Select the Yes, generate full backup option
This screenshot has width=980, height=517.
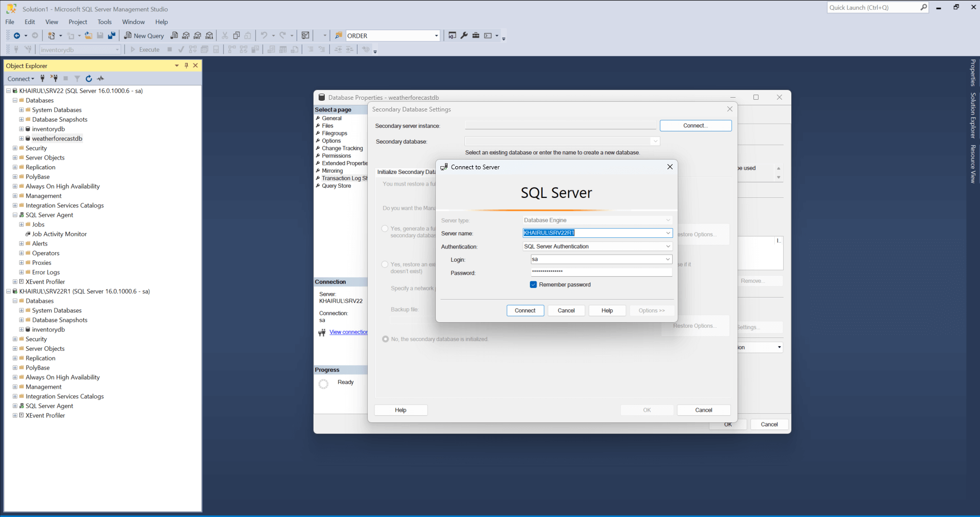click(385, 229)
